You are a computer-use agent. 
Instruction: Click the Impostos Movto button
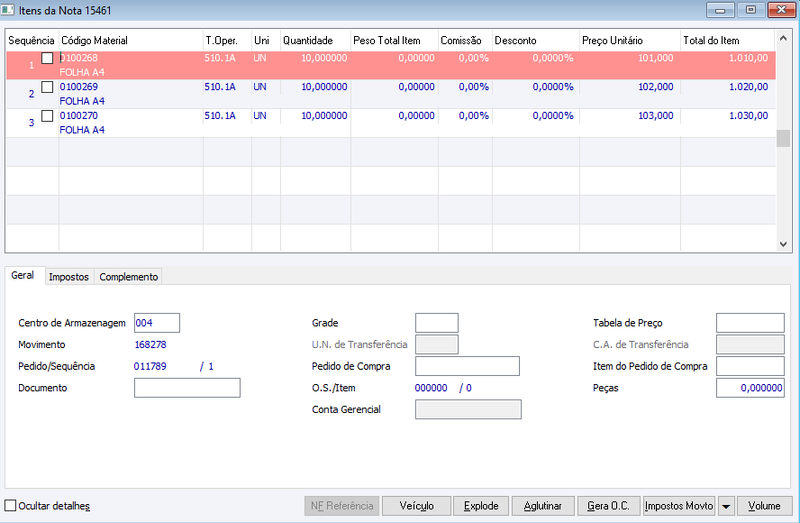pos(679,506)
